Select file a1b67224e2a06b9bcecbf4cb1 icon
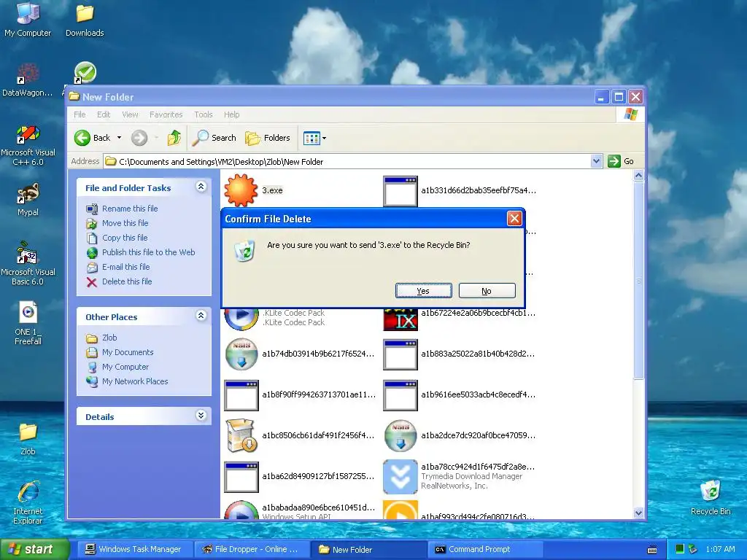The height and width of the screenshot is (560, 747). point(400,319)
